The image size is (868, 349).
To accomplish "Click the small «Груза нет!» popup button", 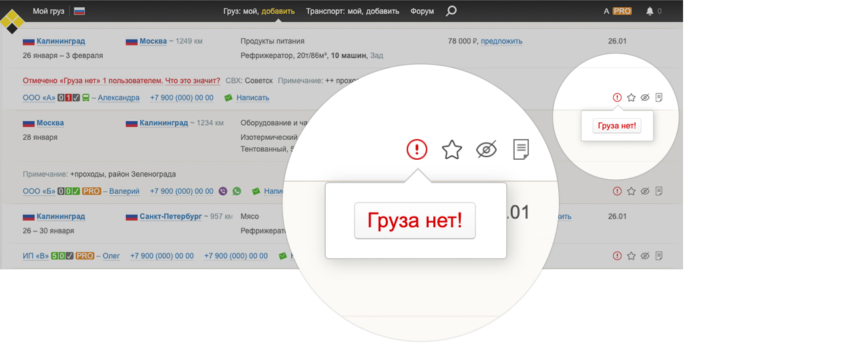I will [617, 126].
